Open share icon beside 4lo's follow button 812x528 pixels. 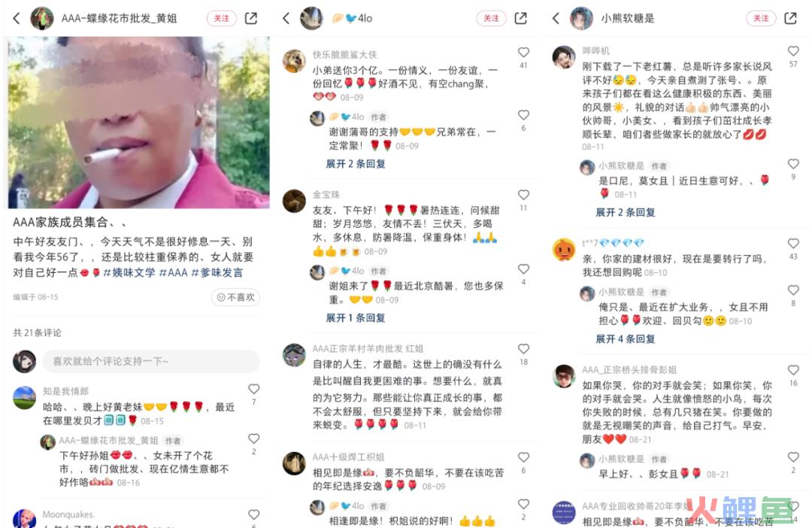coord(521,18)
